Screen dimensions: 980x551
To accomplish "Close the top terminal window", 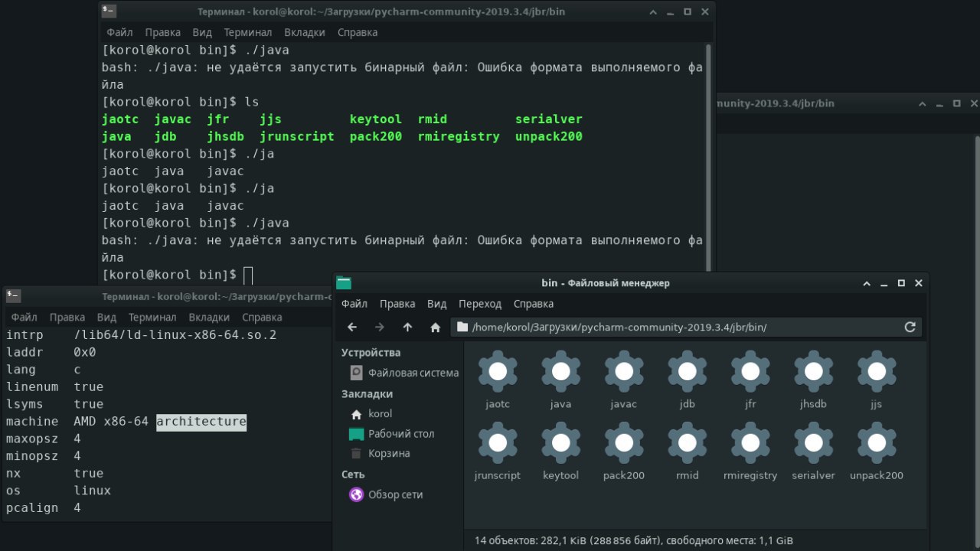I will point(704,11).
